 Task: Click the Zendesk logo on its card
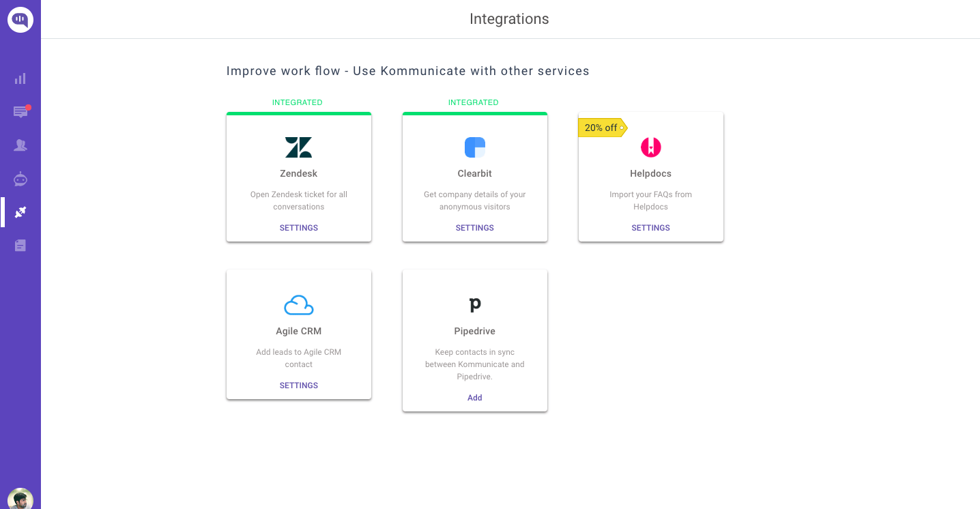[298, 147]
